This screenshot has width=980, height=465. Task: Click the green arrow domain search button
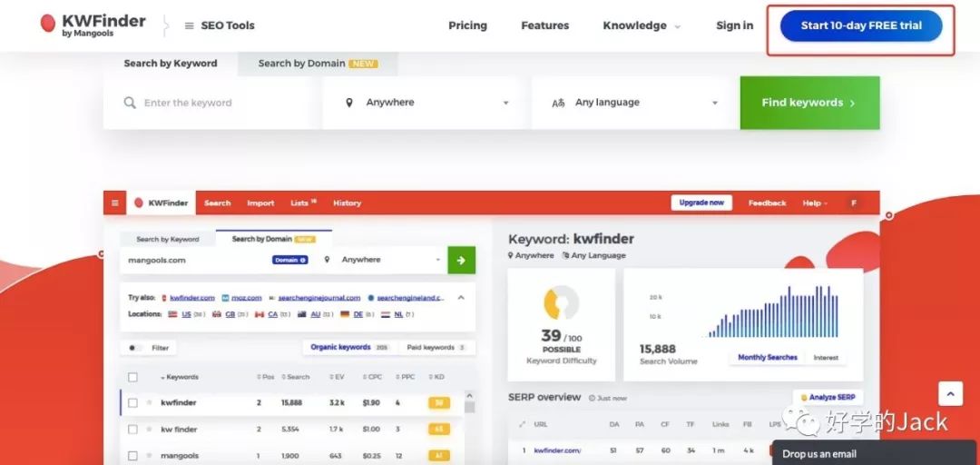(461, 260)
